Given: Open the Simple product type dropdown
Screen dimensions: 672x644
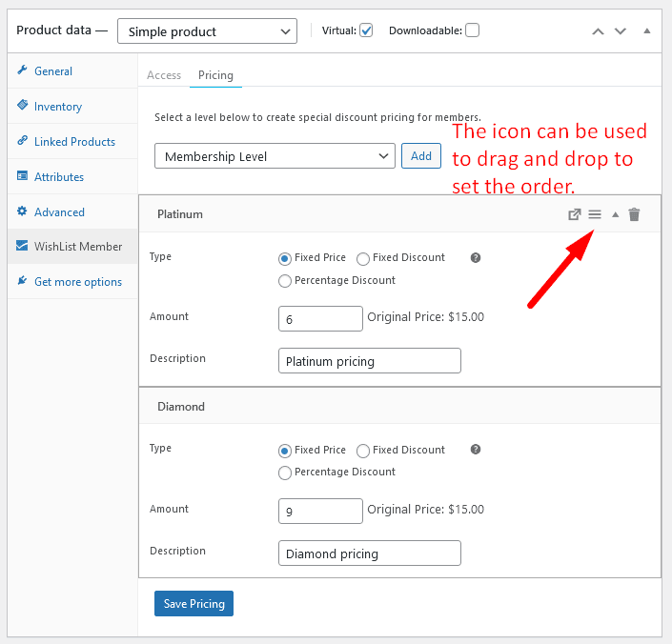Looking at the screenshot, I should (x=207, y=30).
